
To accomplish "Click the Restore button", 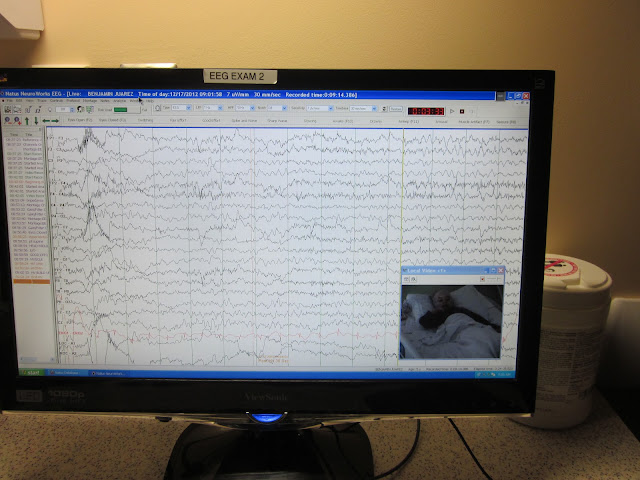I will (x=396, y=109).
